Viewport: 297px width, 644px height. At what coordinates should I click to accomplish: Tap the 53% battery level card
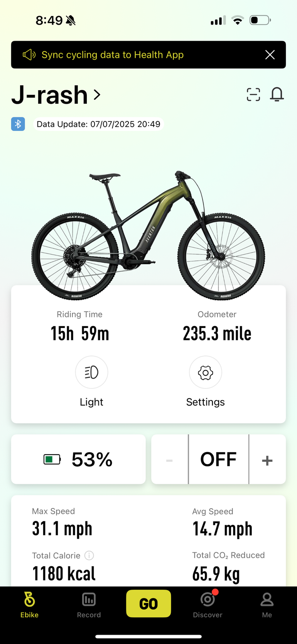78,459
